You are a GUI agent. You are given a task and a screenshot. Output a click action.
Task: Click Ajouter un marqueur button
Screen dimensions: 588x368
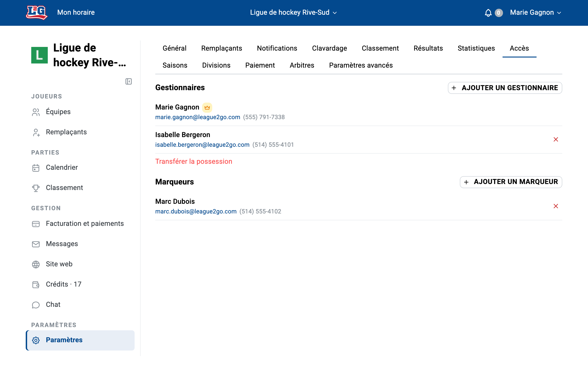(511, 182)
